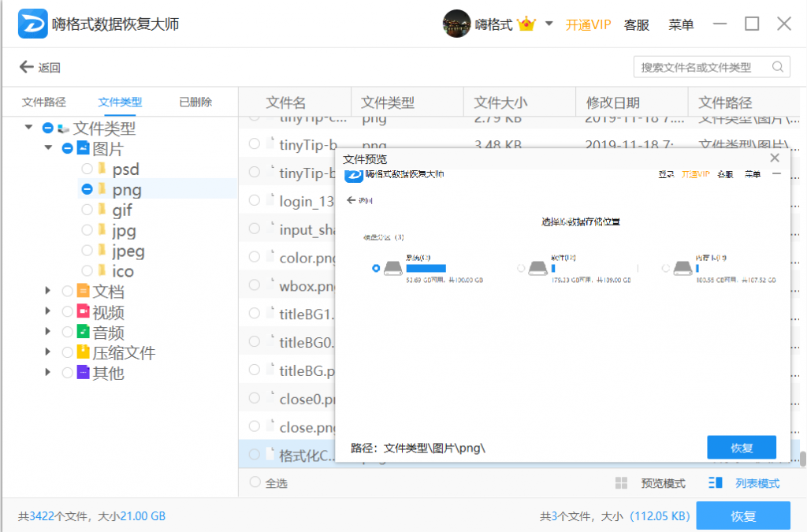Select the png tree item label
Image resolution: width=807 pixels, height=532 pixels.
point(127,189)
